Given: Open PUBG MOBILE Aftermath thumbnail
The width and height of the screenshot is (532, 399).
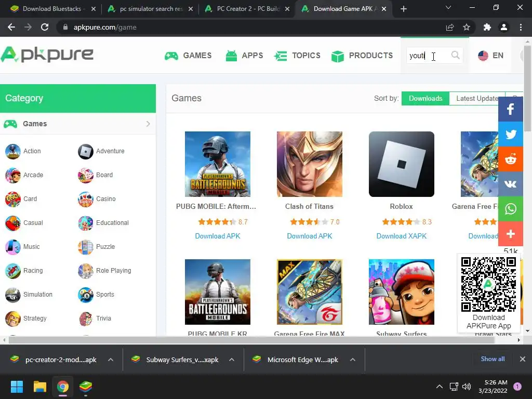Looking at the screenshot, I should click(218, 164).
